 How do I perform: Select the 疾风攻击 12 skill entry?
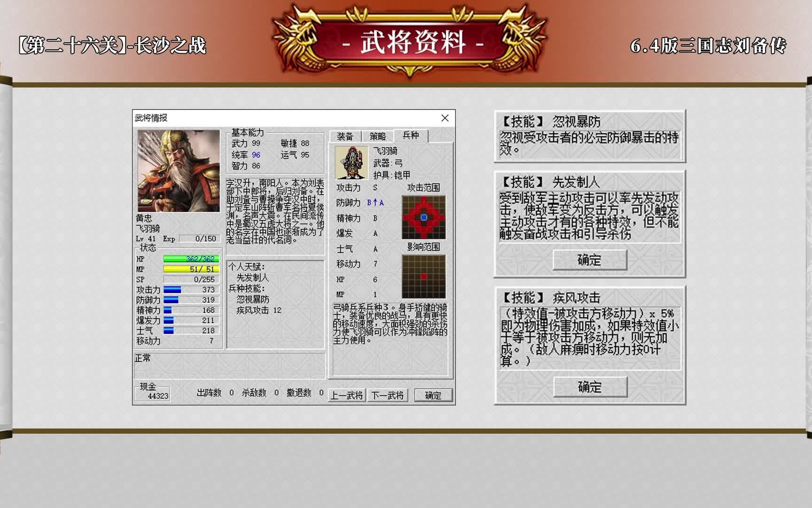259,310
